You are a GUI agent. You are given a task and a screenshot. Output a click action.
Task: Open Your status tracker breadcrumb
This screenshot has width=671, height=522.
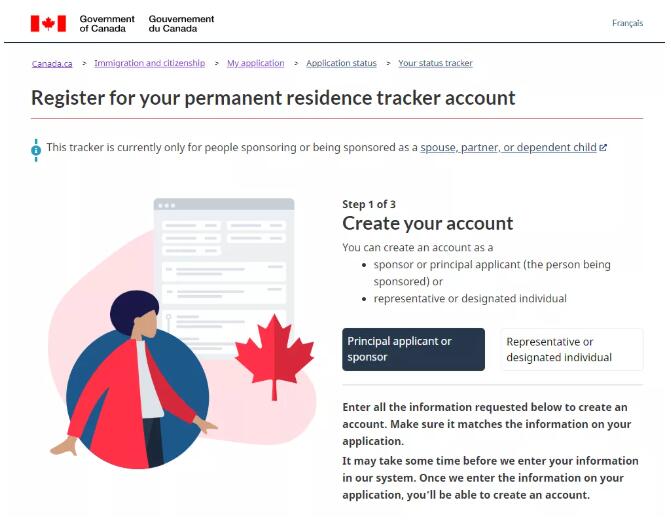click(x=435, y=63)
